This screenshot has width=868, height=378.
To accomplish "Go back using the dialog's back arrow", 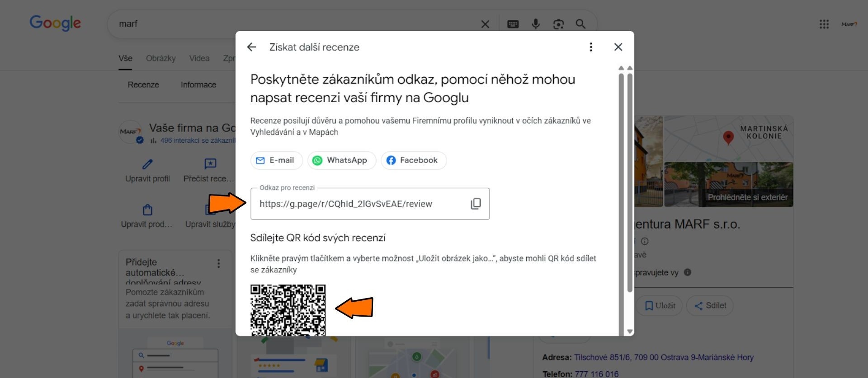I will coord(252,47).
